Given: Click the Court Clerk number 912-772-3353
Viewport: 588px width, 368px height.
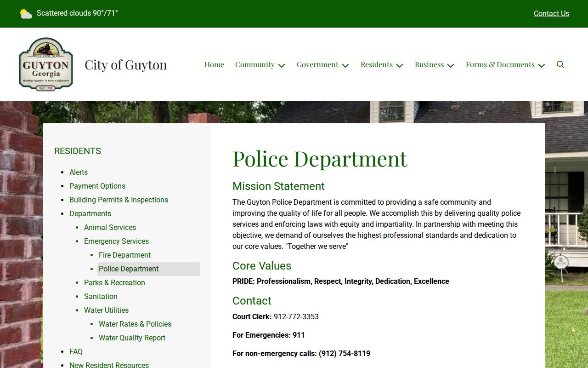Looking at the screenshot, I should coord(296,316).
